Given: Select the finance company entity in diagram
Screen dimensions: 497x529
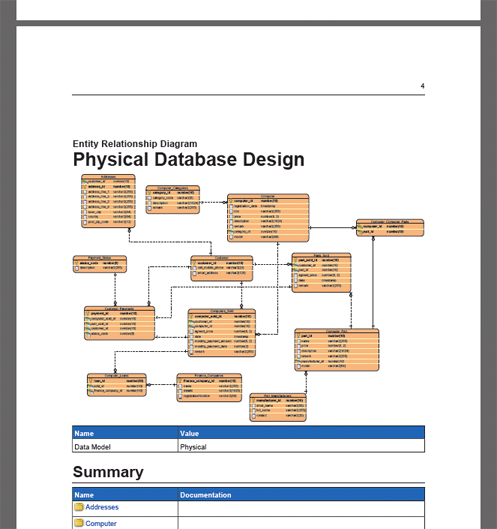Looking at the screenshot, I should pyautogui.click(x=209, y=388).
